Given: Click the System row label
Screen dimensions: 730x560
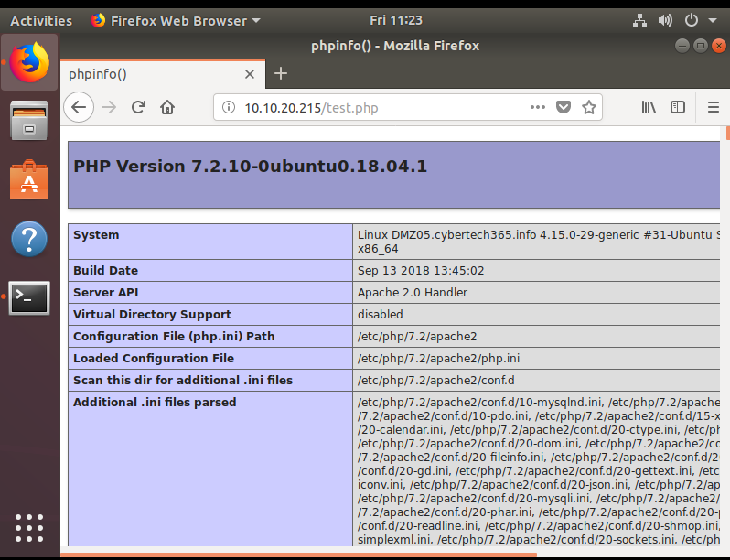Looking at the screenshot, I should point(96,234).
